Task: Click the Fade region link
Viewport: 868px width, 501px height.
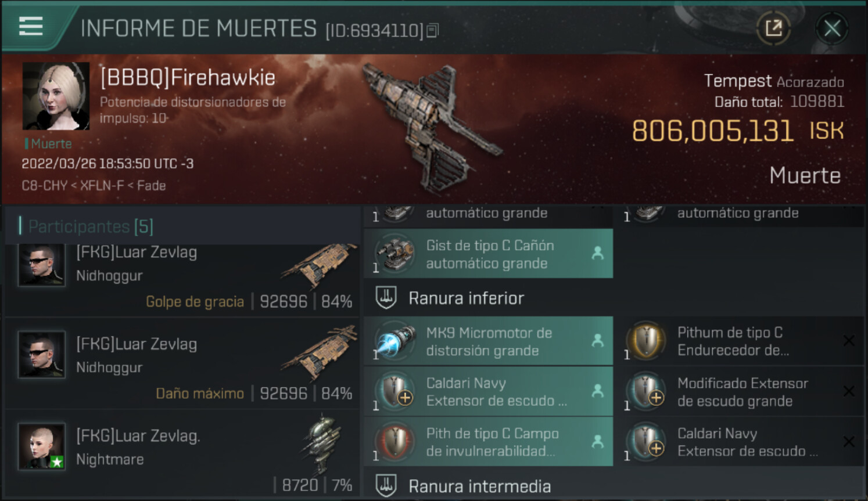Action: pyautogui.click(x=152, y=186)
